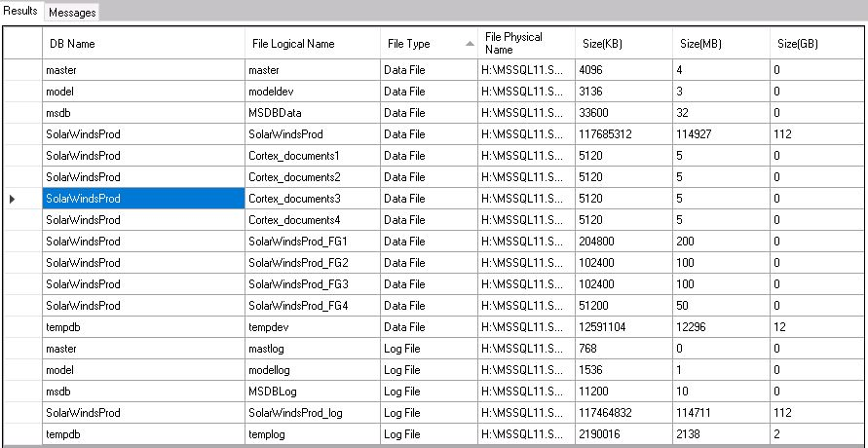Click the 'templog' cell

[313, 434]
